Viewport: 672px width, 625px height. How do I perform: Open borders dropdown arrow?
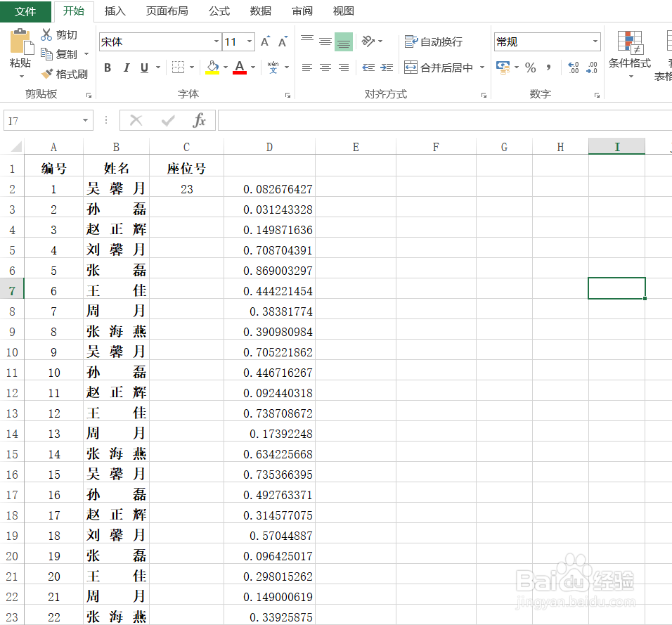[x=192, y=67]
